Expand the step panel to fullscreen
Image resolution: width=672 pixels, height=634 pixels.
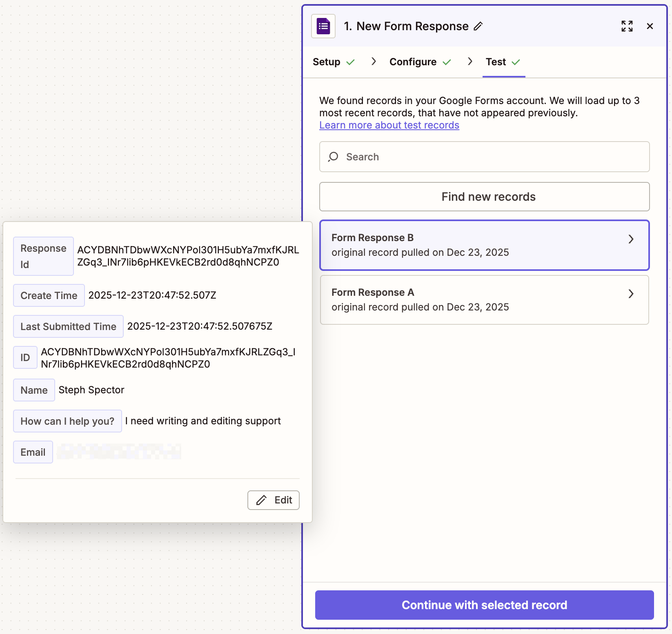tap(627, 26)
